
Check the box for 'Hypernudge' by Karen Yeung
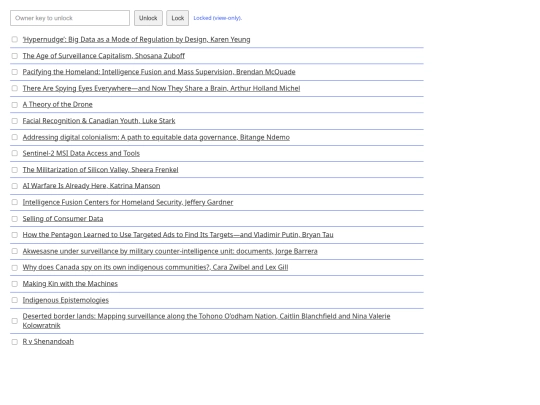click(14, 39)
